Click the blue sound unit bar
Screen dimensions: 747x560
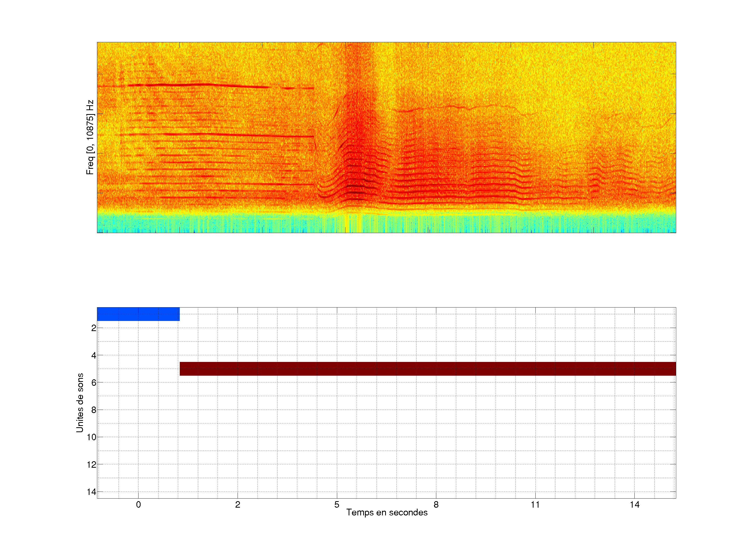(x=138, y=314)
